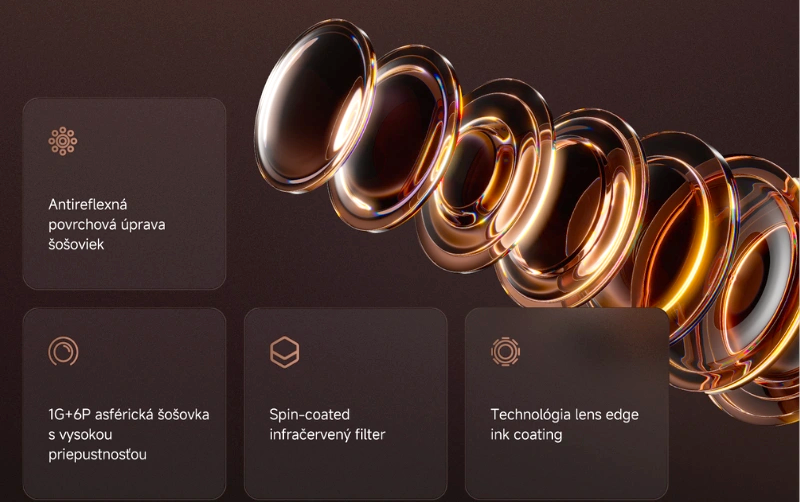
Task: Select the leftmost glass lens element
Action: pyautogui.click(x=315, y=105)
